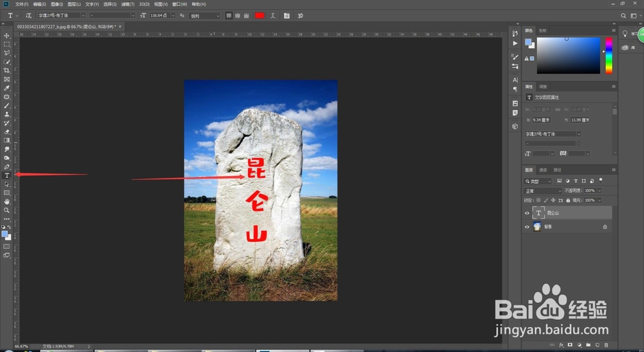Image resolution: width=644 pixels, height=352 pixels.
Task: Edit the Y position field 11.99
Action: pos(580,120)
